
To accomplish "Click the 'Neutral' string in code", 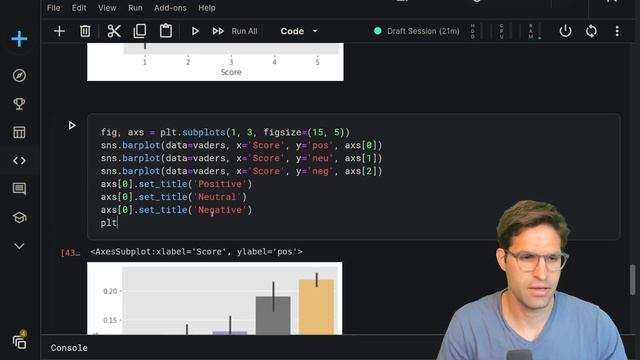I will tap(218, 197).
